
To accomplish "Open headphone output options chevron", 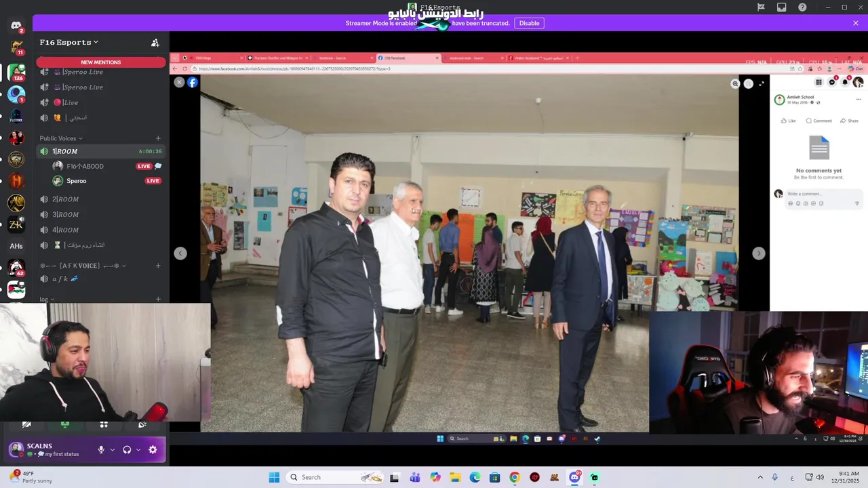I will [138, 449].
